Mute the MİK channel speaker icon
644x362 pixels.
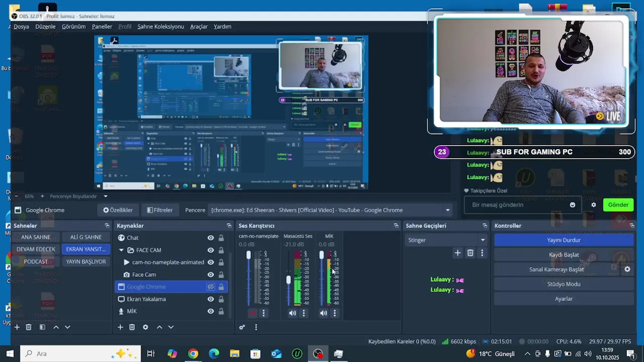pos(324,313)
